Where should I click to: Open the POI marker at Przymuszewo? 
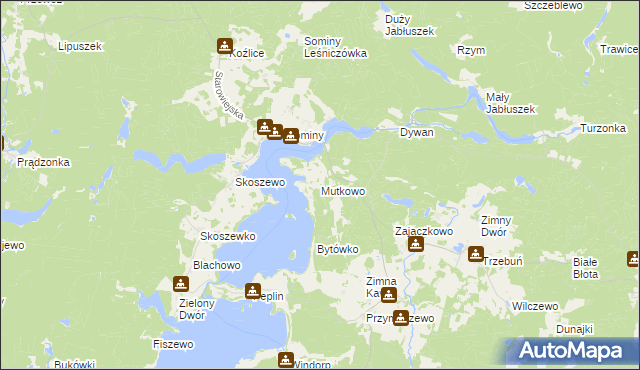click(401, 317)
